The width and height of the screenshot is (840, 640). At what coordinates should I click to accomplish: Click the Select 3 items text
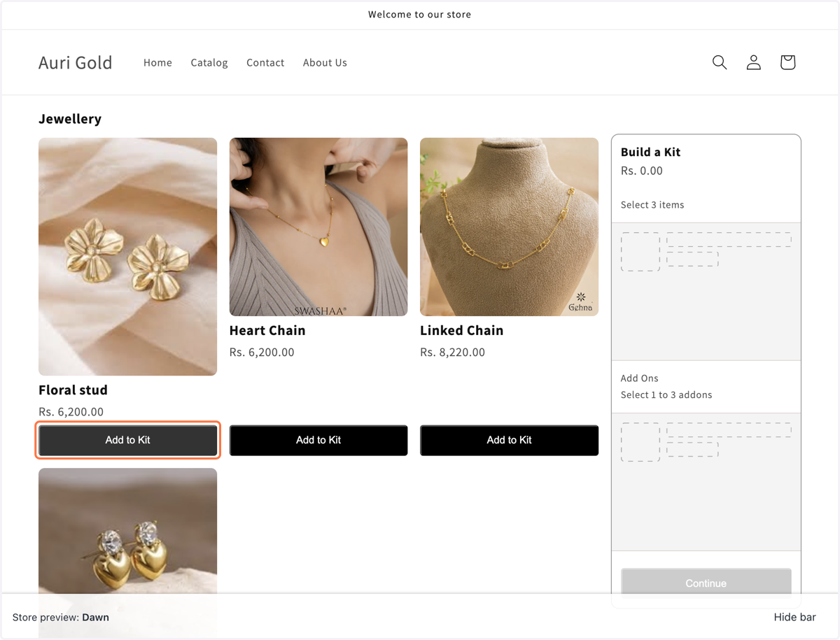[652, 205]
